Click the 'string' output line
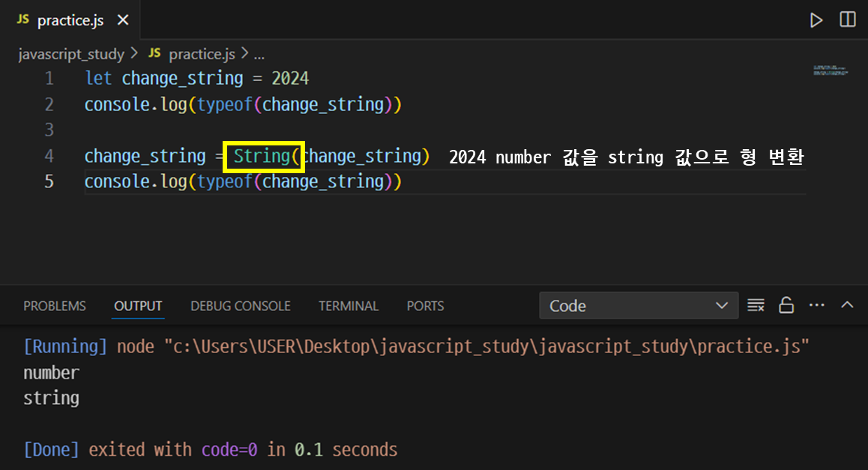Image resolution: width=868 pixels, height=470 pixels. tap(51, 399)
